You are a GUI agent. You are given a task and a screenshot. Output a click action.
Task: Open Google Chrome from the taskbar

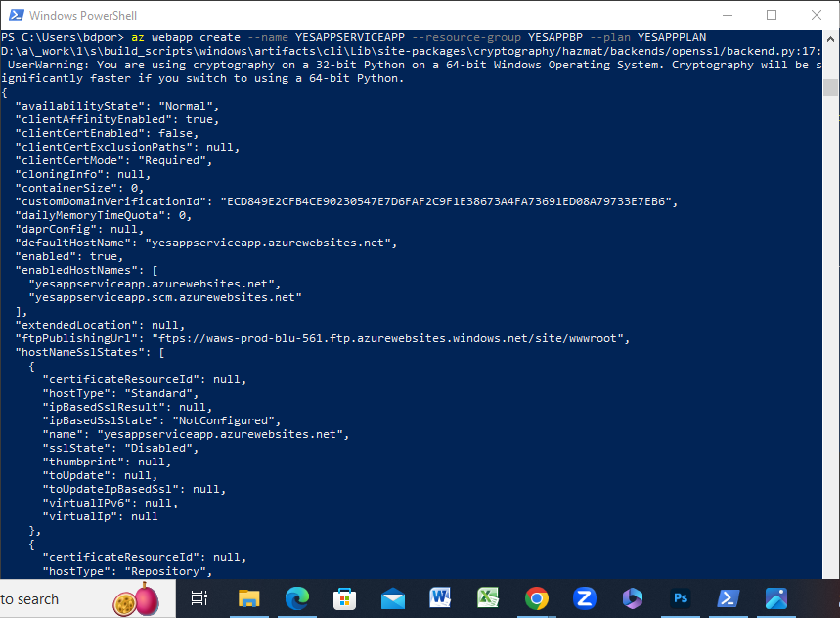tap(536, 598)
